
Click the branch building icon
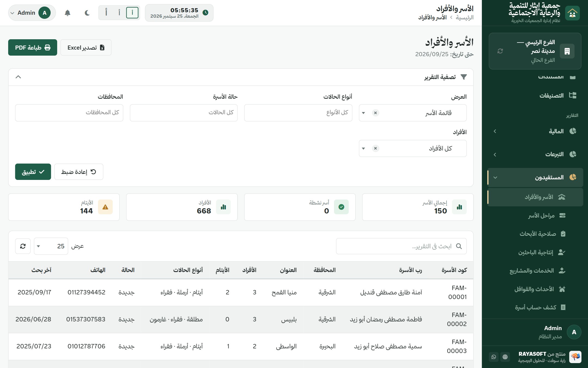click(567, 51)
